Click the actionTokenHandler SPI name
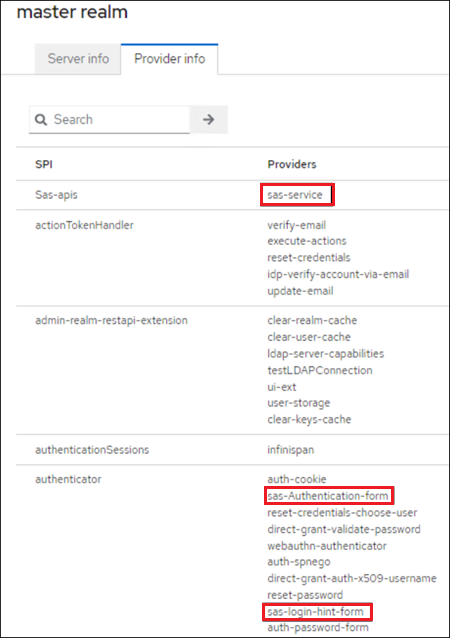The height and width of the screenshot is (638, 450). 84,225
